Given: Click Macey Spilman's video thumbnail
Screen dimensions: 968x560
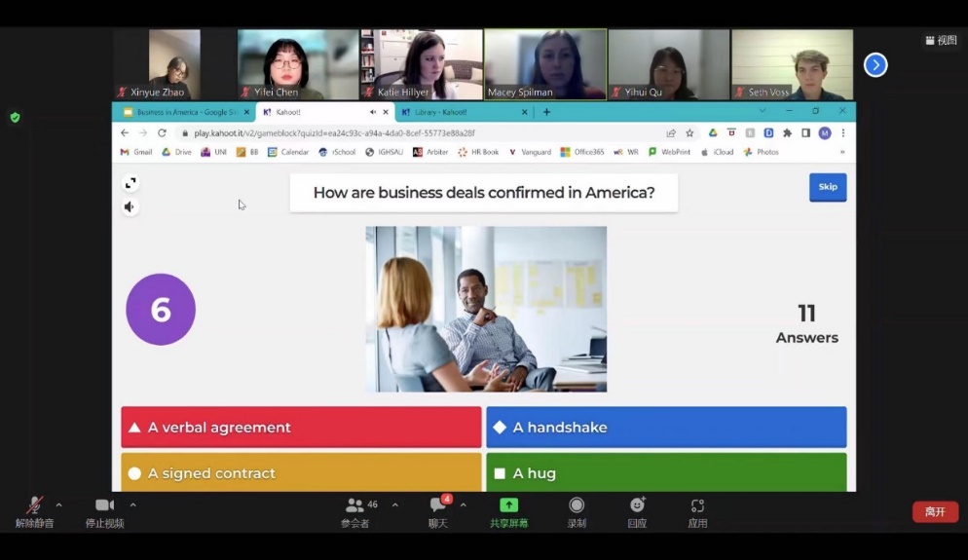Looking at the screenshot, I should [545, 64].
